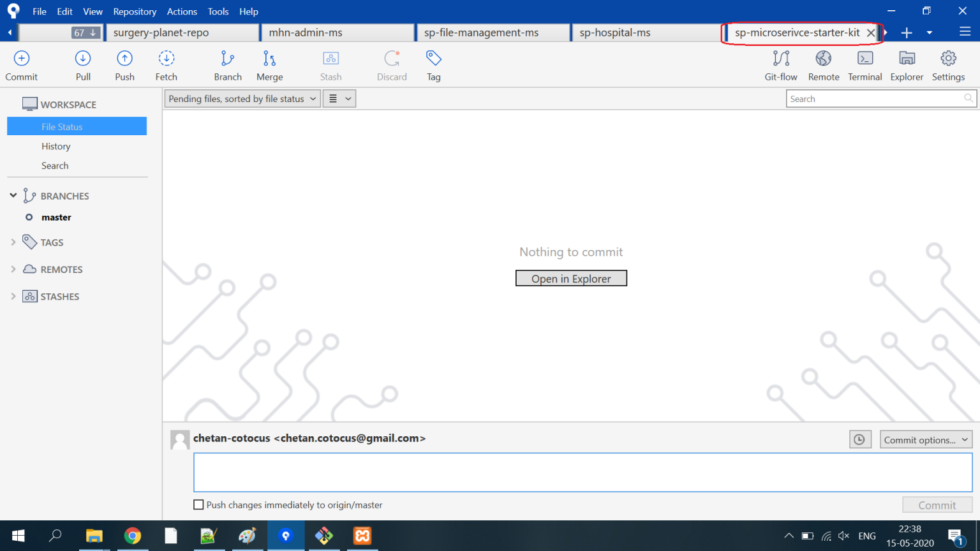Click the search magnifier icon

(x=969, y=98)
